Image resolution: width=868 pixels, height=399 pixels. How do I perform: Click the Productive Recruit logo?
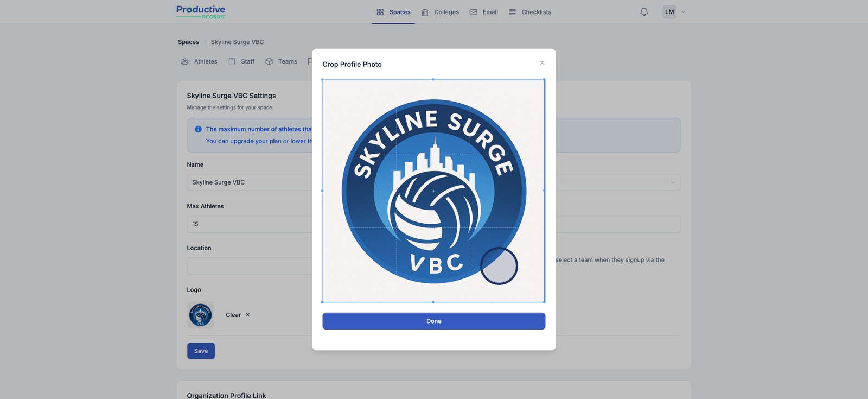[201, 12]
